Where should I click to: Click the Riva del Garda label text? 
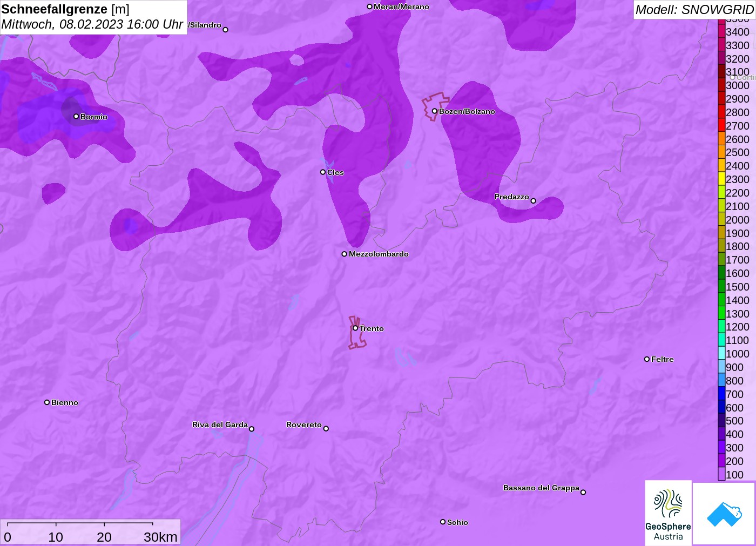pyautogui.click(x=220, y=424)
